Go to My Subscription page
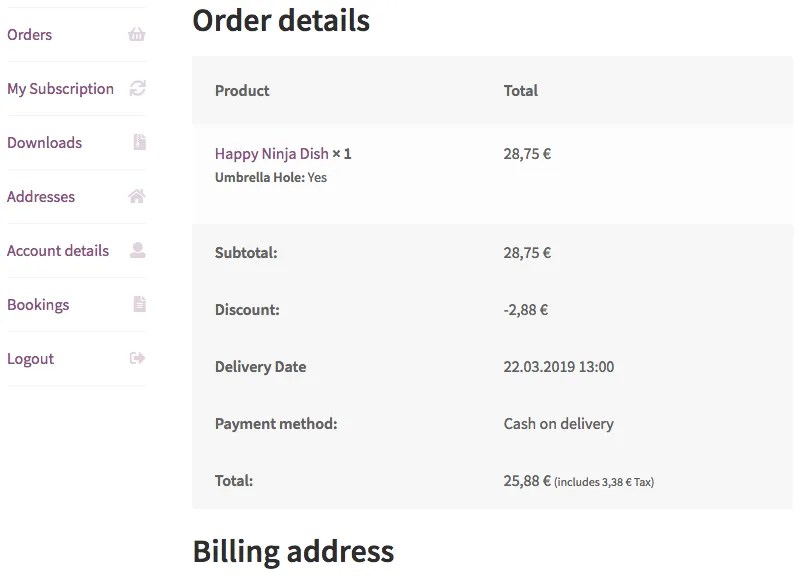This screenshot has width=800, height=586. coord(61,89)
